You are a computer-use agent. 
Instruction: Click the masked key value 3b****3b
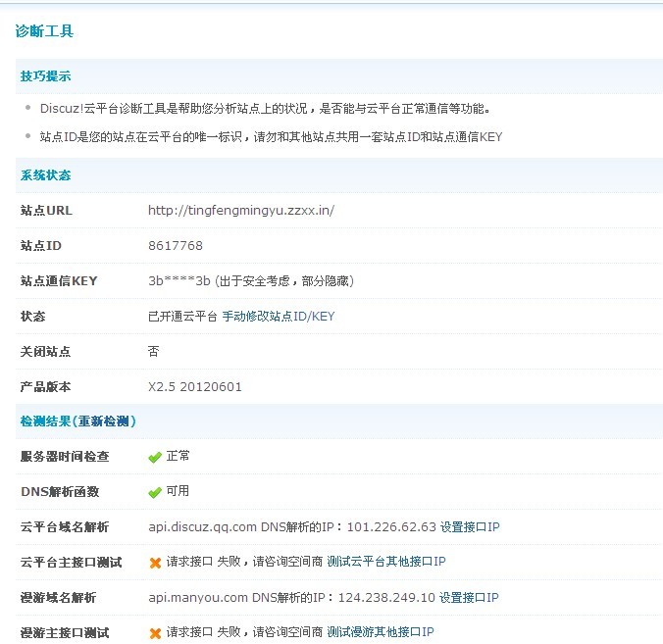[x=179, y=281]
